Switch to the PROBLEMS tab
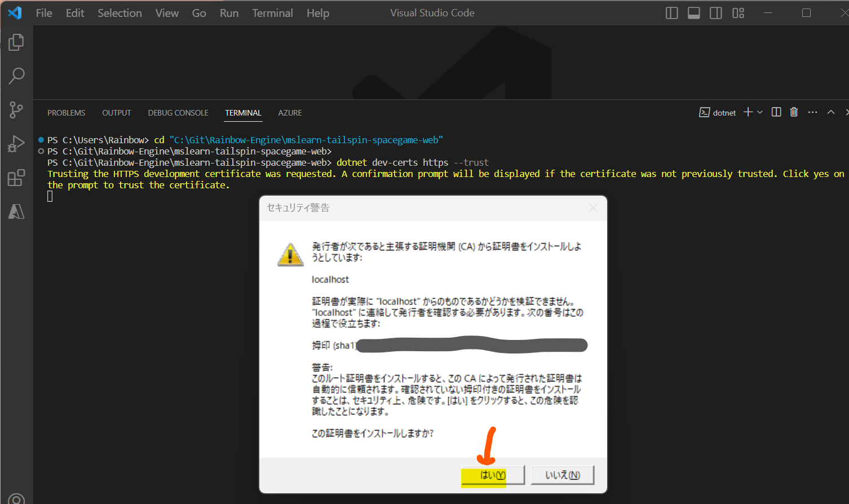849x504 pixels. pyautogui.click(x=67, y=113)
